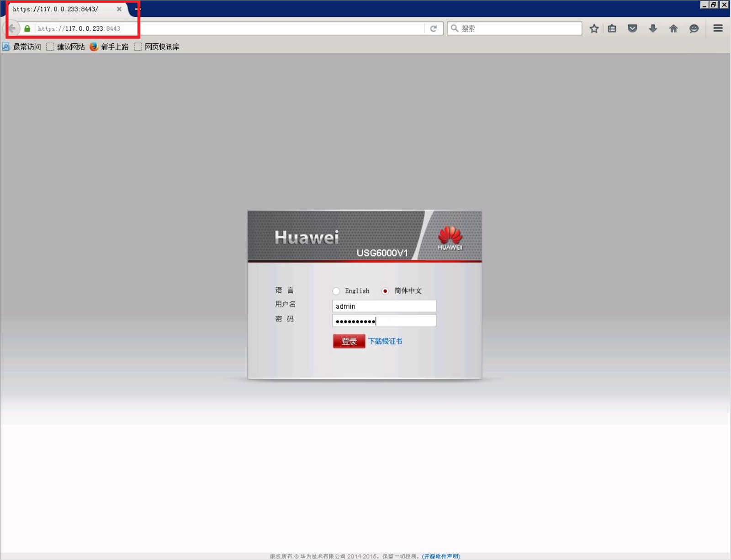The height and width of the screenshot is (560, 731).
Task: Bookmark this page with the star icon
Action: pyautogui.click(x=594, y=28)
